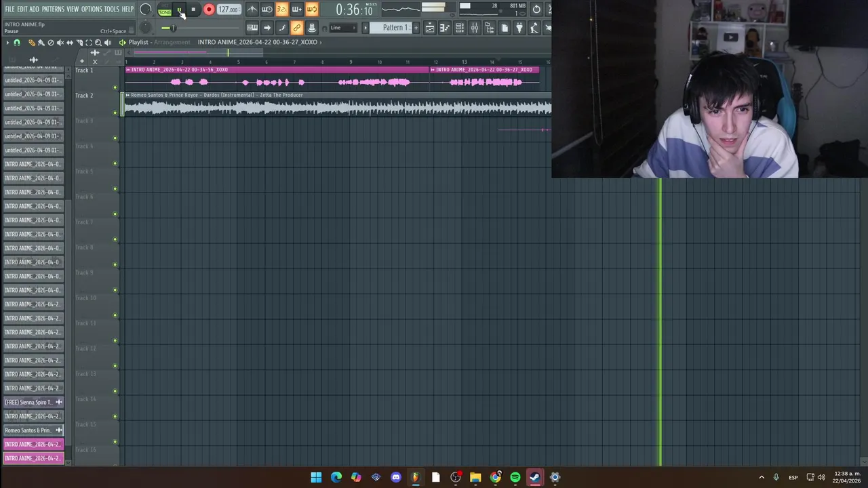868x488 pixels.
Task: Select the Playback speaker tool in playlist
Action: coord(108,43)
